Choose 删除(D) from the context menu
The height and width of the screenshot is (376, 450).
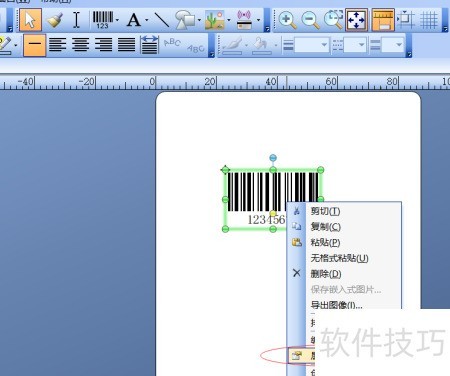(x=326, y=274)
